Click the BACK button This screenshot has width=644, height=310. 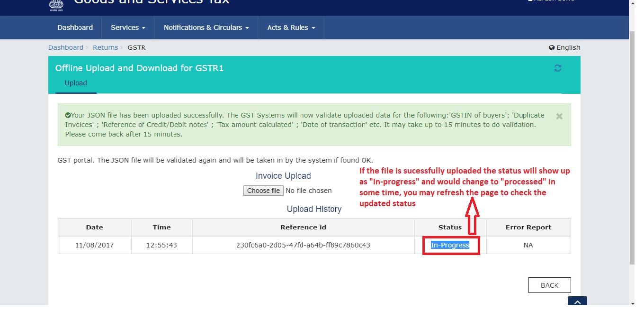click(x=549, y=285)
